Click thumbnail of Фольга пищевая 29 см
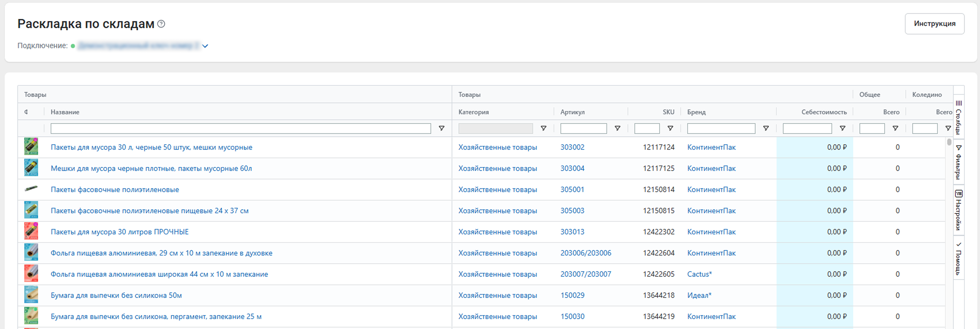Screen dimensions: 980x329 click(31, 253)
